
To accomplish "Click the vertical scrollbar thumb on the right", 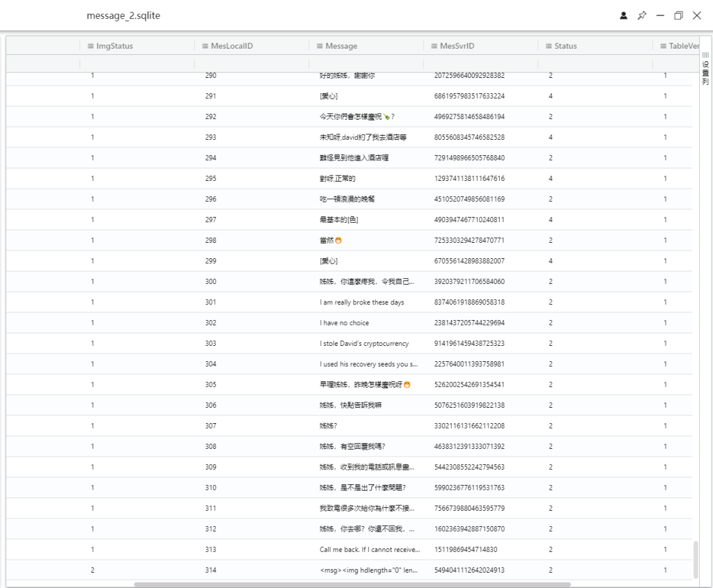I will click(696, 559).
